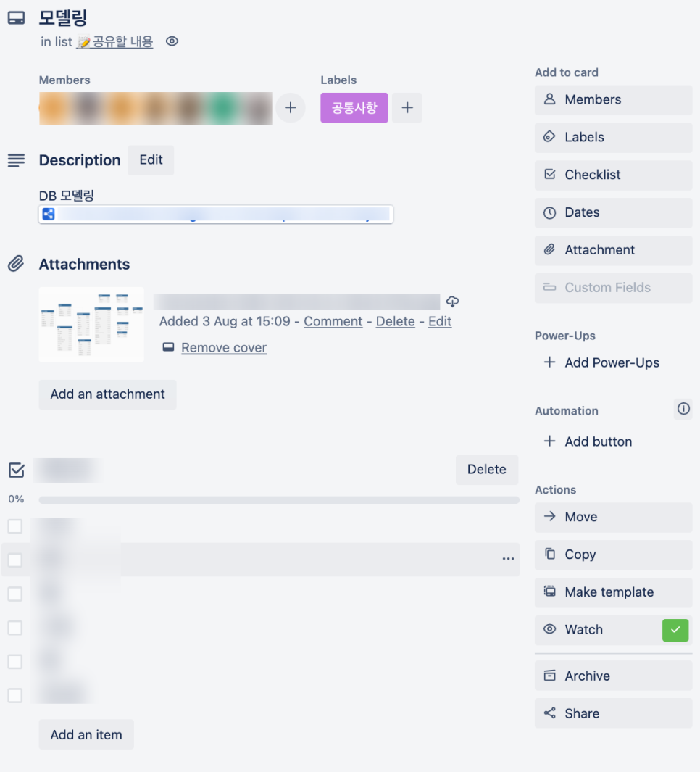Open the Move action in sidebar
This screenshot has width=700, height=772.
pos(613,517)
